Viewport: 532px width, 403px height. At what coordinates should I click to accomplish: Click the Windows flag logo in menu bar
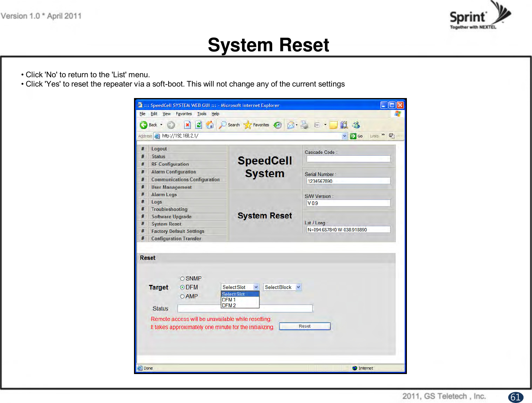[398, 114]
